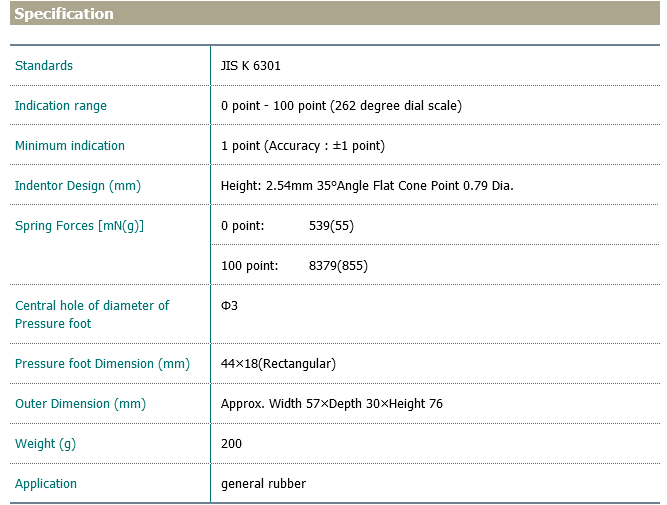Click the general rubber application value
Screen dimensions: 667x505
point(263,484)
